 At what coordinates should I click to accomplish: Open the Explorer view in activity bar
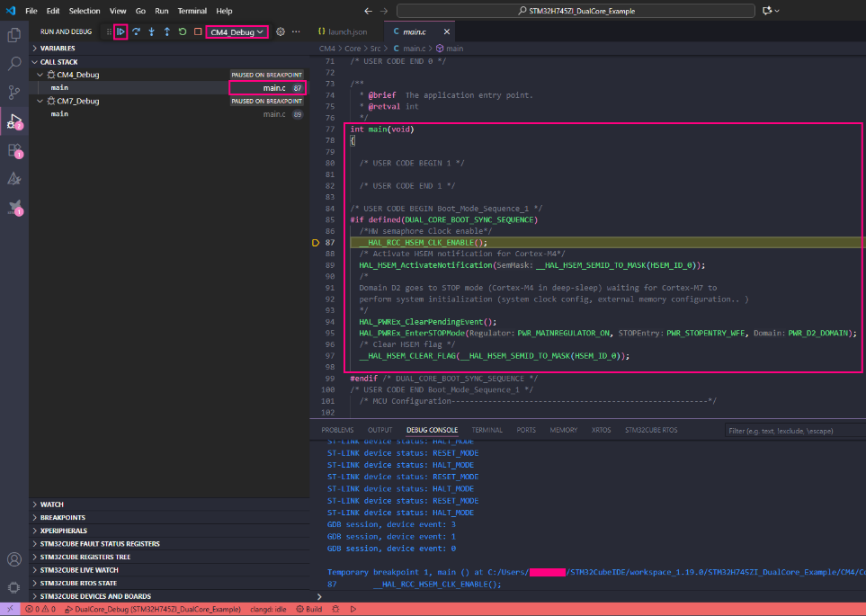[x=14, y=35]
